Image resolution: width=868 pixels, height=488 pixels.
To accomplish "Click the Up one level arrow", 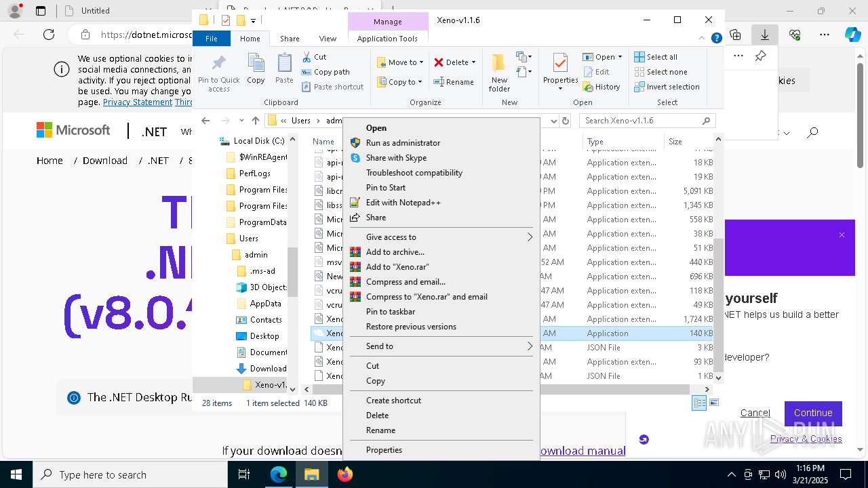I will [x=256, y=121].
